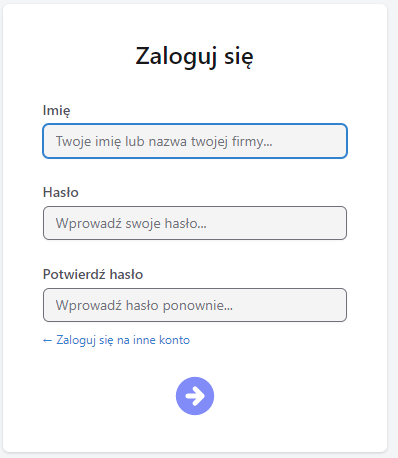Switch to another account via the blue link
This screenshot has width=398, height=458.
tap(116, 340)
